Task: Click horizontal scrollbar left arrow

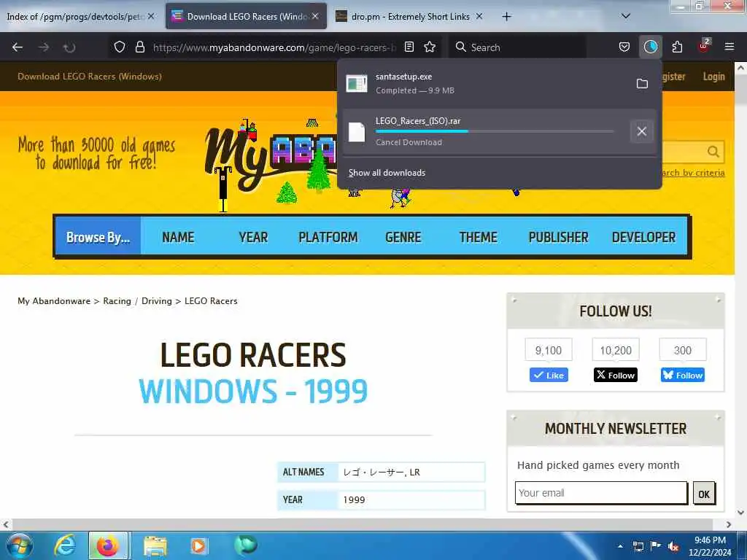Action: 6,524
